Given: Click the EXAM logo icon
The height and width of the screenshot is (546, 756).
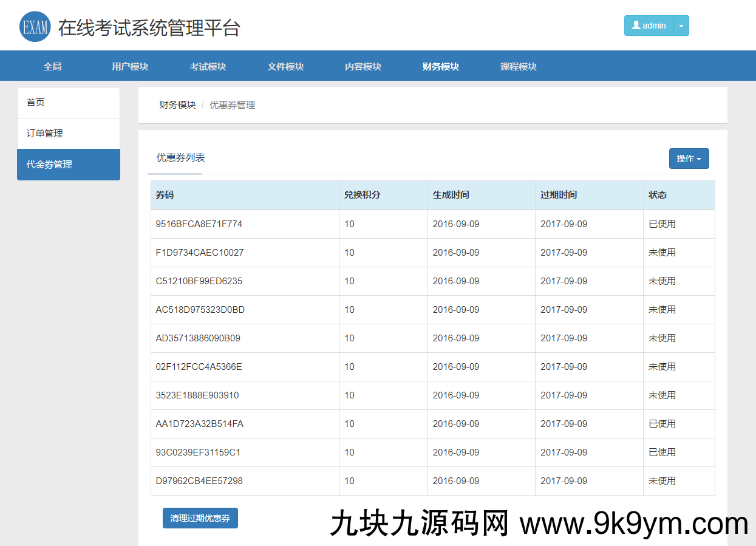Looking at the screenshot, I should (x=35, y=27).
